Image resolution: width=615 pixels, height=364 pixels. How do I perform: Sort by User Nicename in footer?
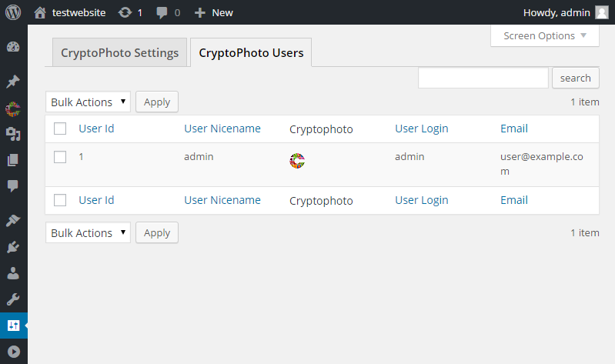coord(222,199)
